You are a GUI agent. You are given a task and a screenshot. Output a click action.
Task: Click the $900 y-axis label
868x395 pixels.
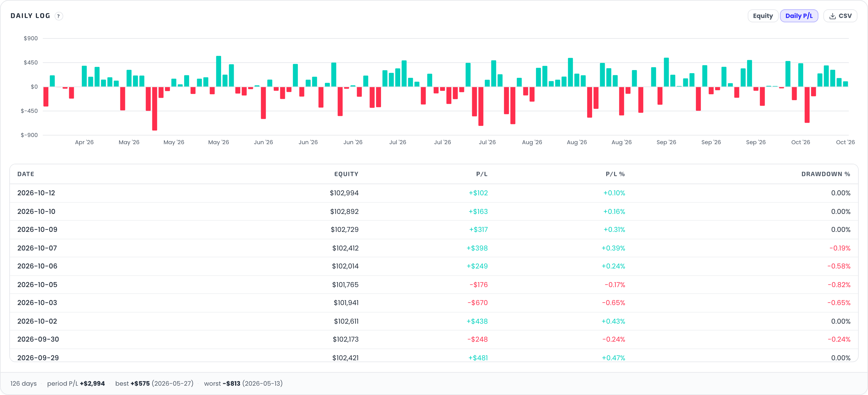pyautogui.click(x=31, y=38)
